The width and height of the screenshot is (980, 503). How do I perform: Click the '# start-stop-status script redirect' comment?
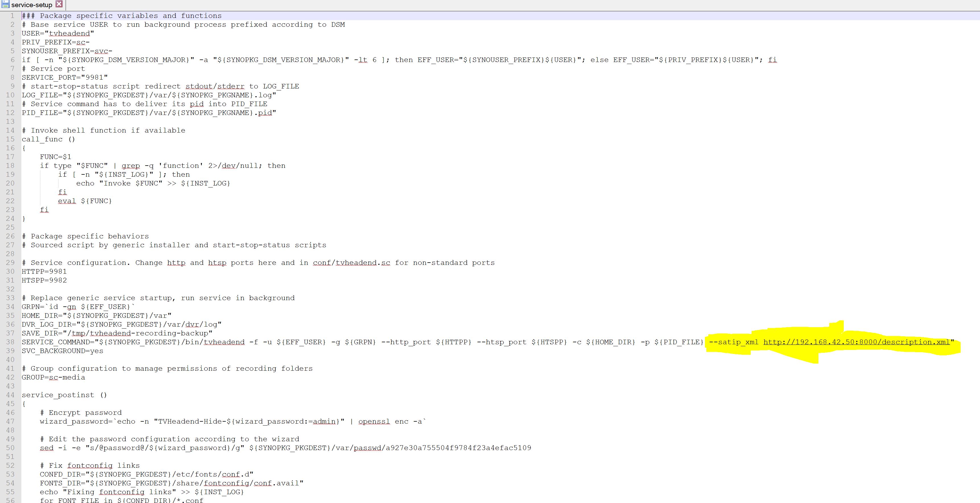coord(160,86)
